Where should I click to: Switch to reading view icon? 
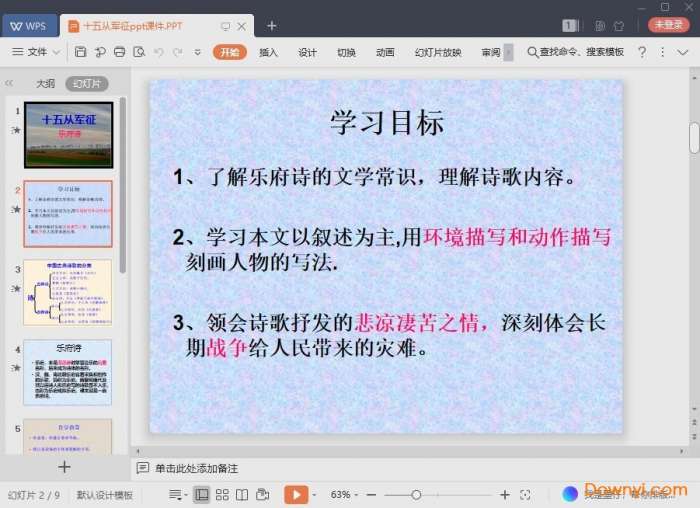tap(242, 495)
